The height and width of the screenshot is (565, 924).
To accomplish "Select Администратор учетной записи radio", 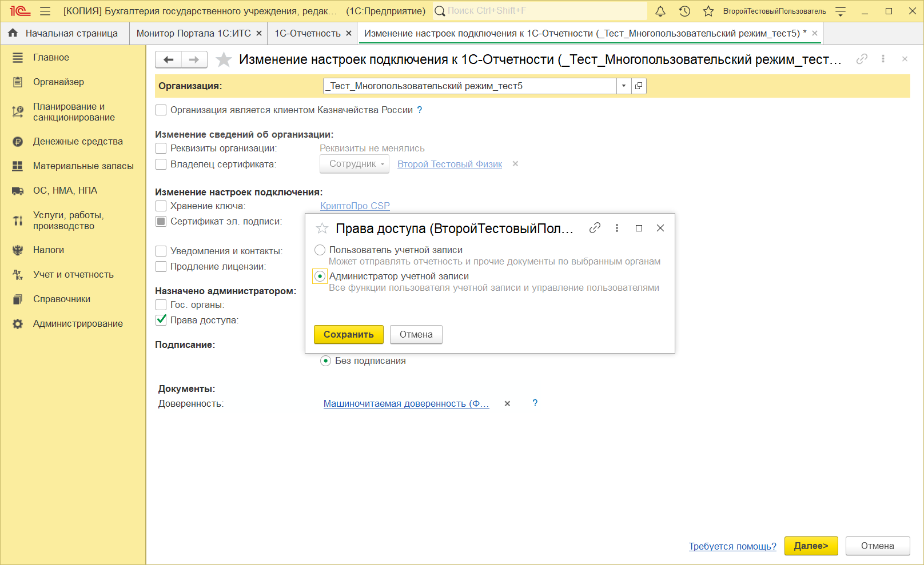I will 320,276.
